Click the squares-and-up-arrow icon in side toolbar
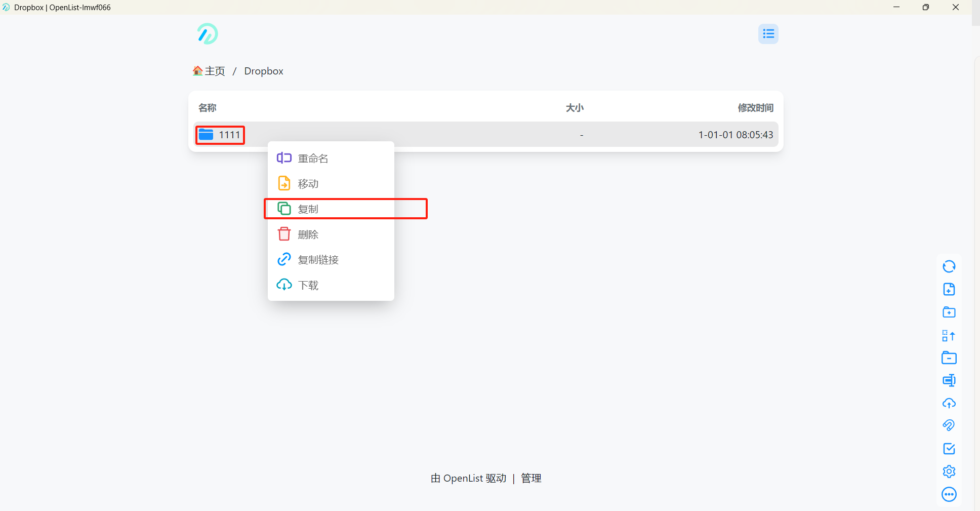The image size is (980, 511). pos(949,335)
